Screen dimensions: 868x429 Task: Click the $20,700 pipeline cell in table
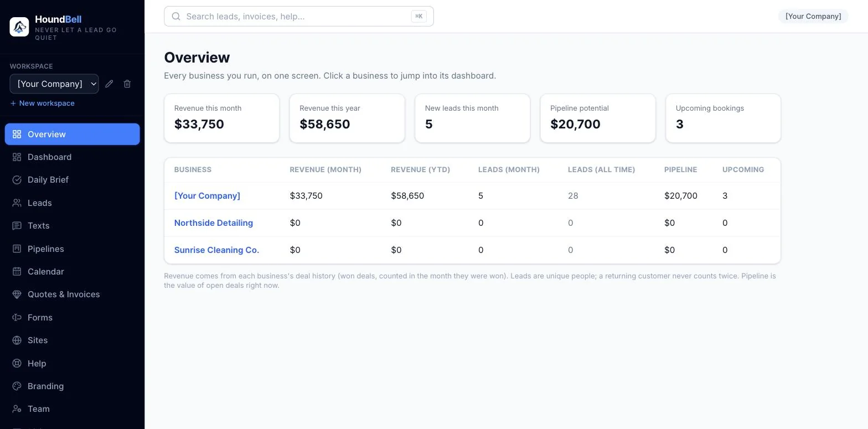(681, 195)
